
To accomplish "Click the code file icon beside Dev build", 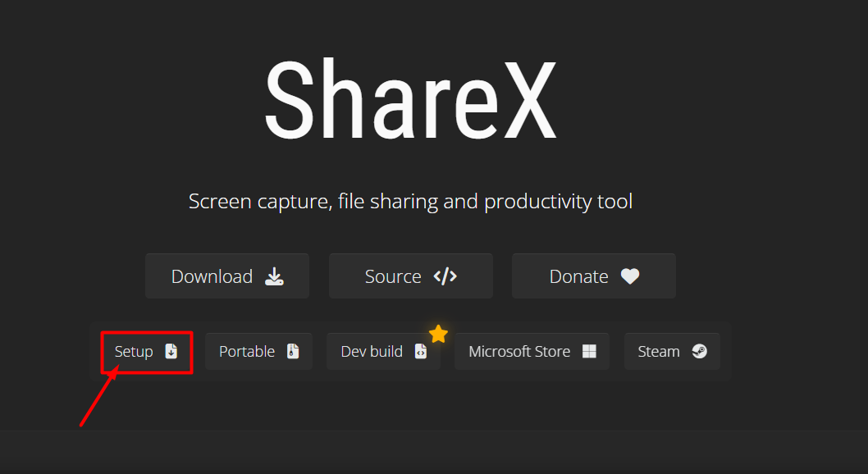I will [421, 351].
